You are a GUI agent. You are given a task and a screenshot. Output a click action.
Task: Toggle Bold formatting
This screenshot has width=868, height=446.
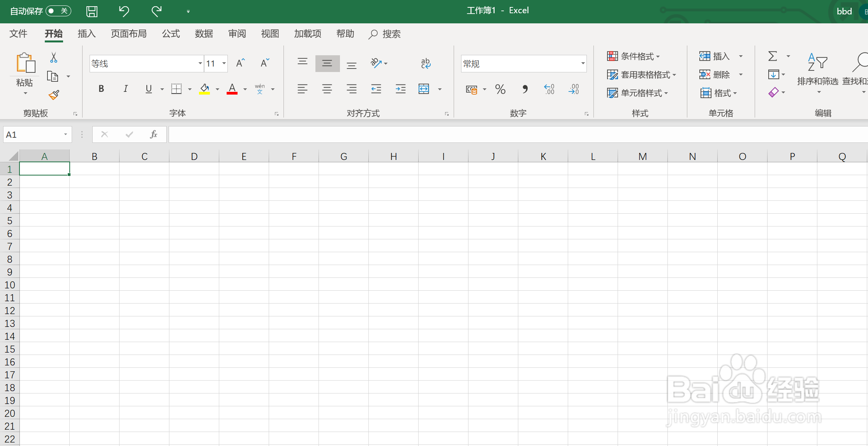(101, 89)
